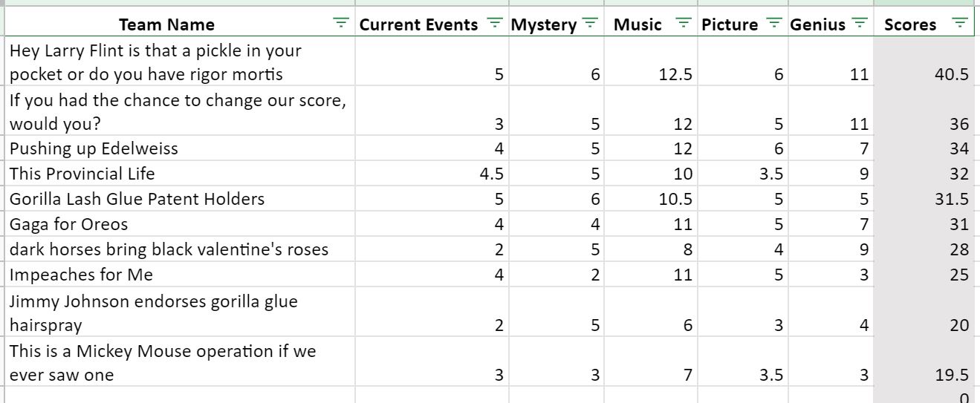Select the 31.5 score cell
Viewport: 980px width, 403px height.
[927, 199]
